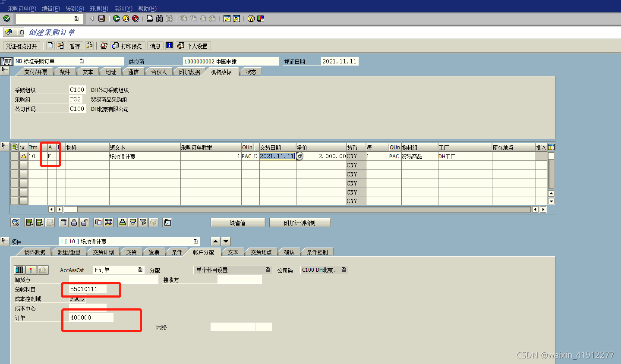The image size is (621, 364).
Task: Click the 缺省值 button
Action: click(238, 223)
